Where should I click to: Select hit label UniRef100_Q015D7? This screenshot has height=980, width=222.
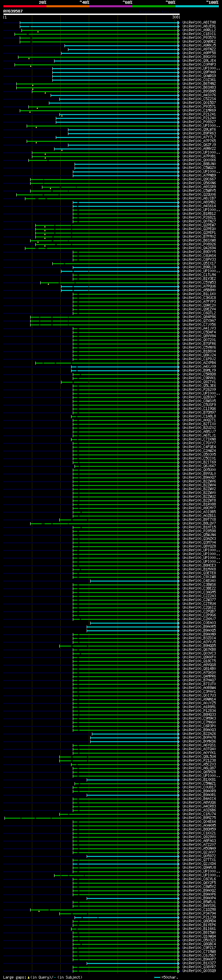[x=199, y=103]
